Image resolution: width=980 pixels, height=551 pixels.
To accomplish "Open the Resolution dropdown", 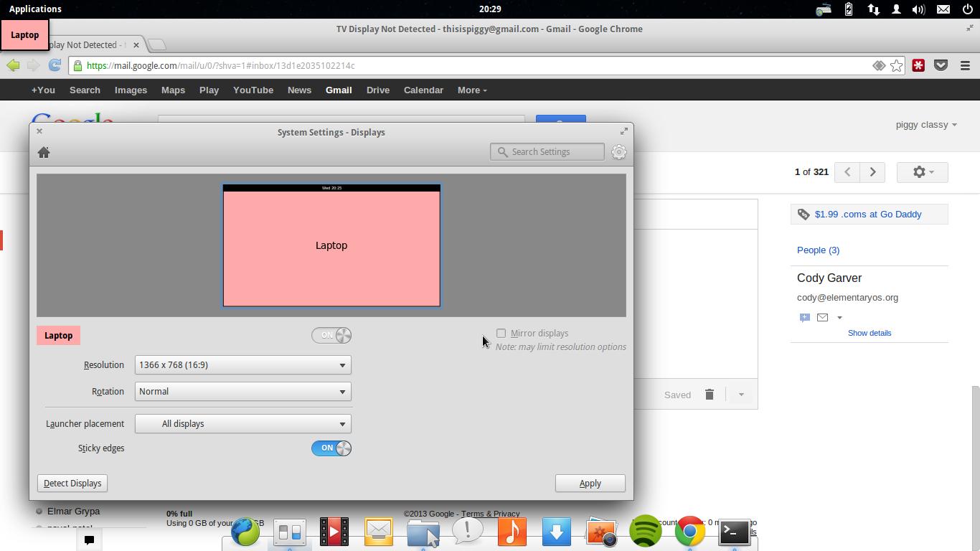I will 242,365.
